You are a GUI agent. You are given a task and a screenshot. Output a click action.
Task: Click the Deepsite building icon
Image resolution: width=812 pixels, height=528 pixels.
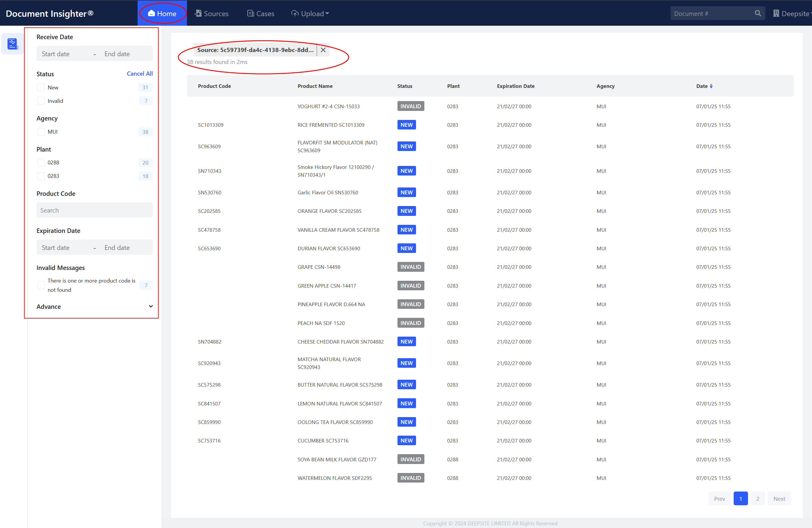[776, 13]
